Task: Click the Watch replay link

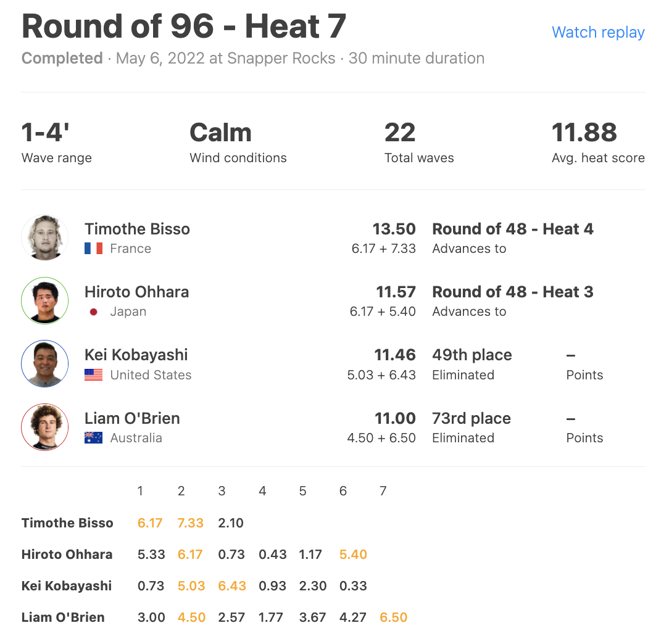Action: [598, 33]
